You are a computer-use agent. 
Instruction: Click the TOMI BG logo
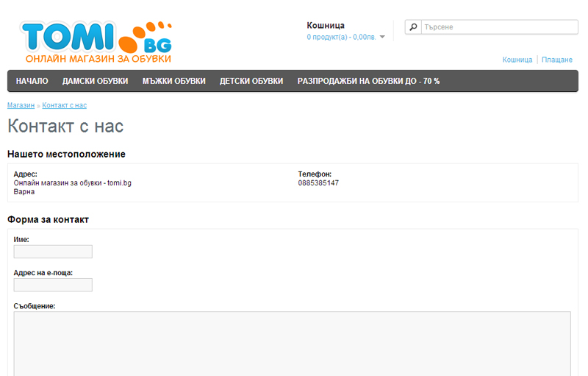click(x=97, y=42)
